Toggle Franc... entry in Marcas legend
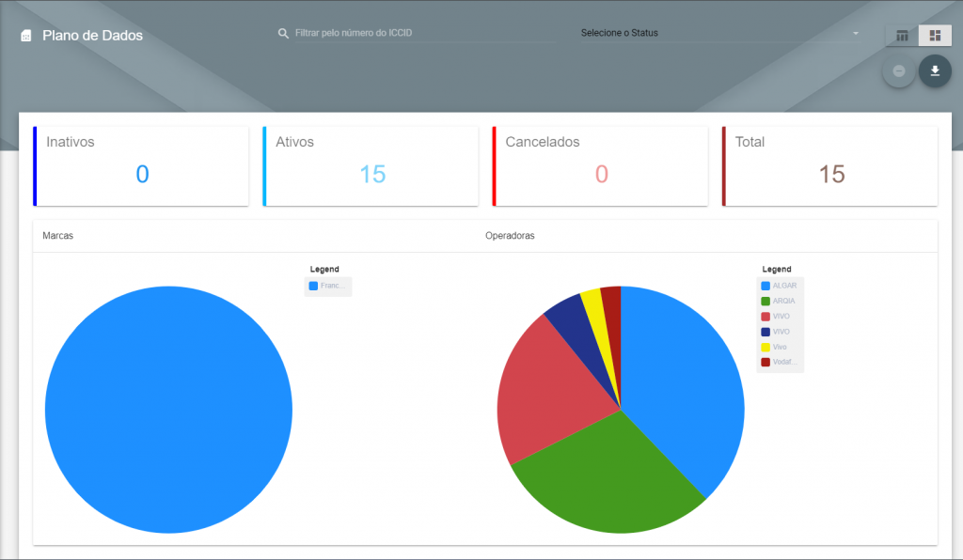 tap(326, 286)
